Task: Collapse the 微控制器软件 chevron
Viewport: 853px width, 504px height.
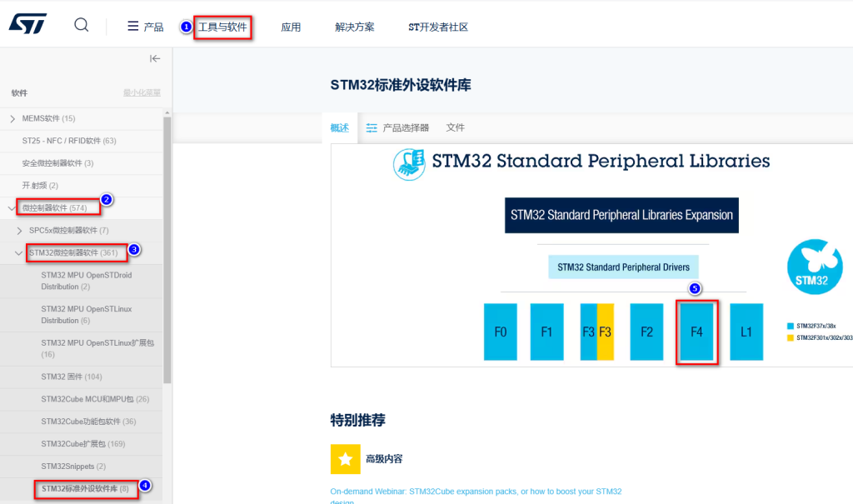Action: pyautogui.click(x=12, y=208)
